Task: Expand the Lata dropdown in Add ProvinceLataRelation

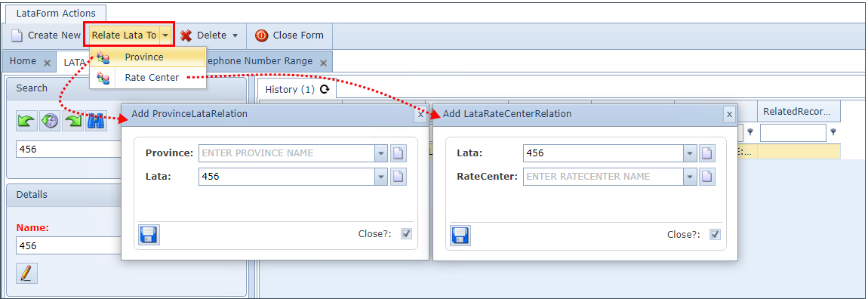Action: coord(381,177)
